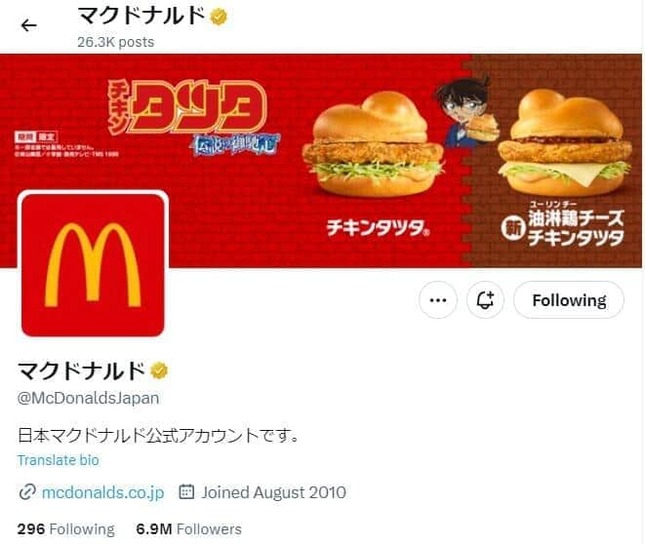Click the Conan character in the banner
This screenshot has height=544, width=645.
467,113
